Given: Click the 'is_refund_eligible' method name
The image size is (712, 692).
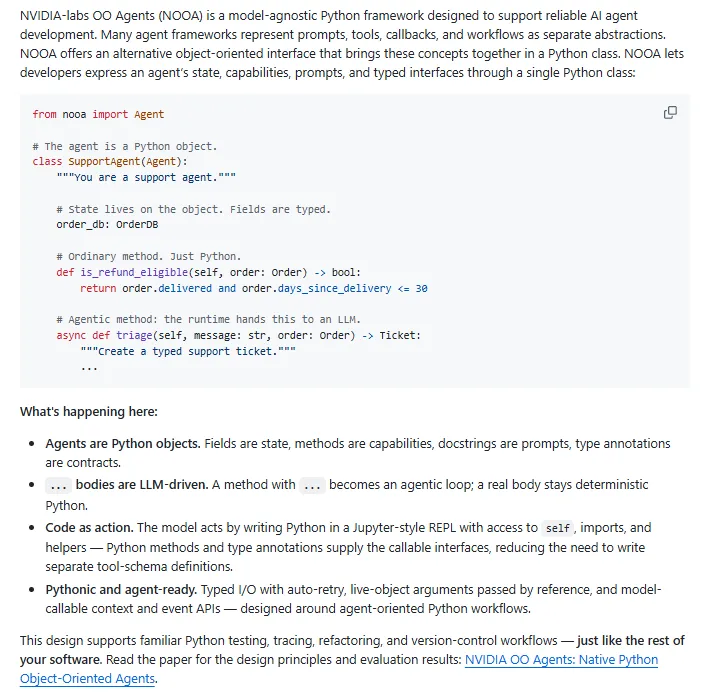Looking at the screenshot, I should (134, 272).
